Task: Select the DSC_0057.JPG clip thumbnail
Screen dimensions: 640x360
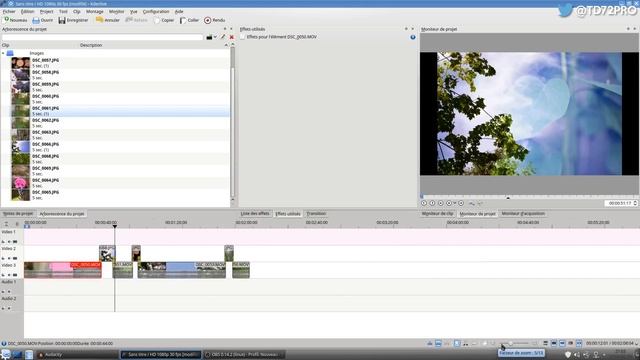Action: click(20, 63)
